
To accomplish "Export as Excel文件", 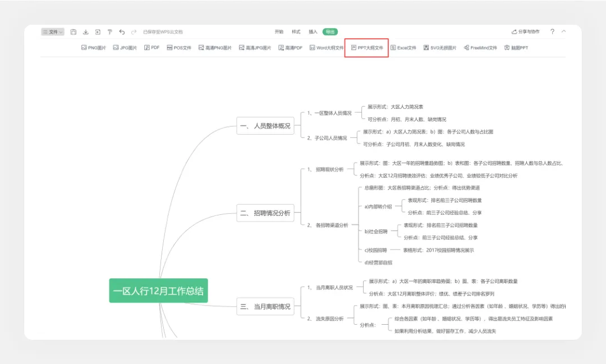I will coord(403,48).
